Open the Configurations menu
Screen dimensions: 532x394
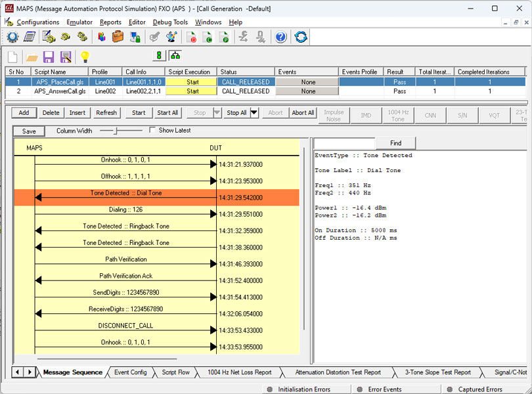point(38,22)
